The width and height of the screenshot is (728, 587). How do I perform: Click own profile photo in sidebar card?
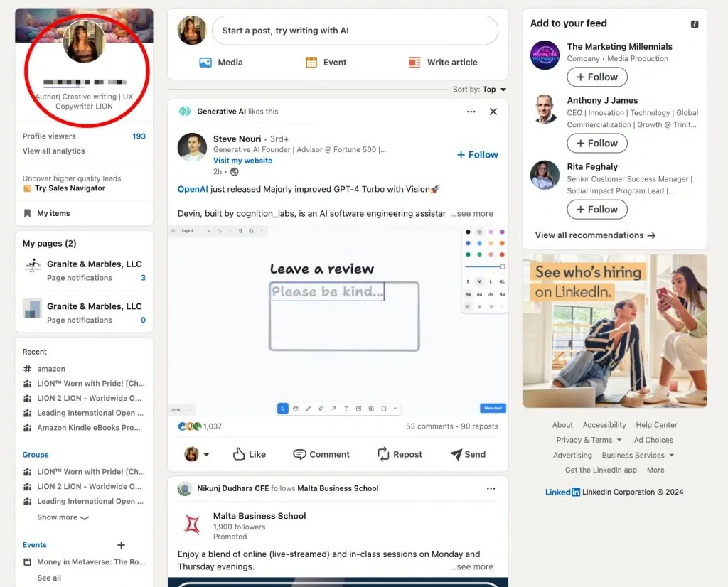pyautogui.click(x=84, y=41)
